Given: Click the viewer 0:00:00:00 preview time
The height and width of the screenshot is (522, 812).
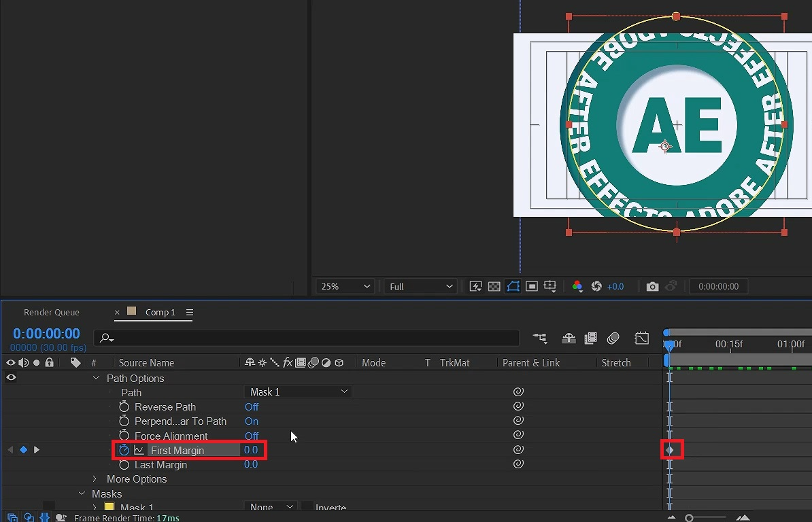Looking at the screenshot, I should click(x=718, y=286).
